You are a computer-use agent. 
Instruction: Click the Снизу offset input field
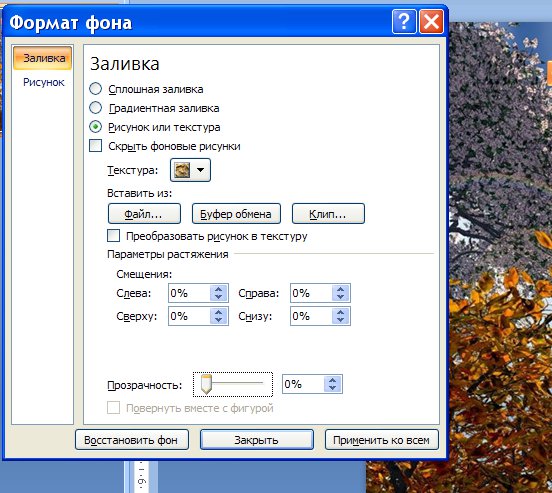click(x=311, y=316)
